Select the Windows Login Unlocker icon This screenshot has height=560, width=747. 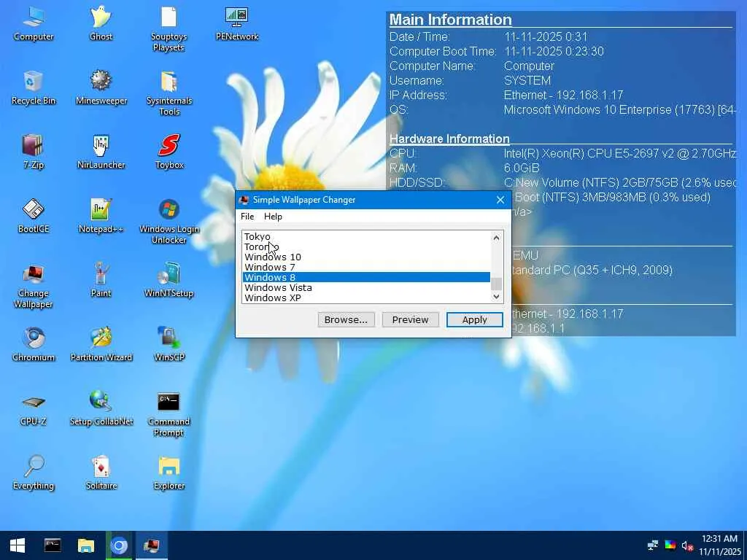click(x=169, y=222)
